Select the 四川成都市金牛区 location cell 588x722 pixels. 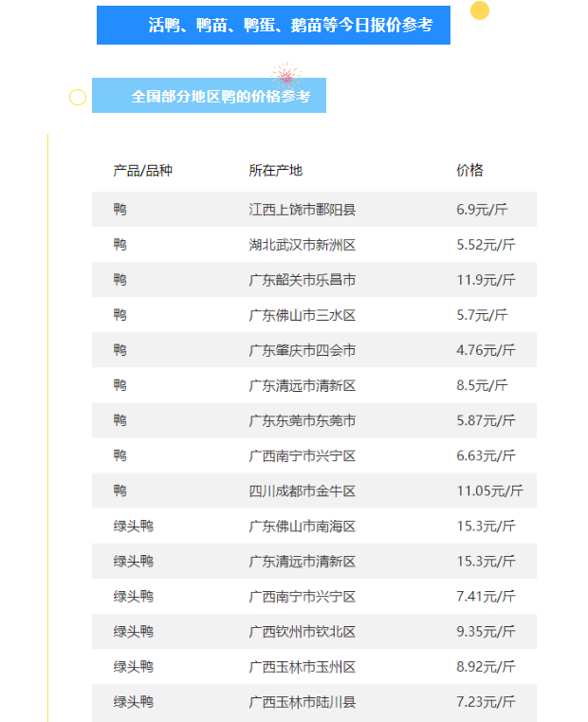pyautogui.click(x=302, y=491)
